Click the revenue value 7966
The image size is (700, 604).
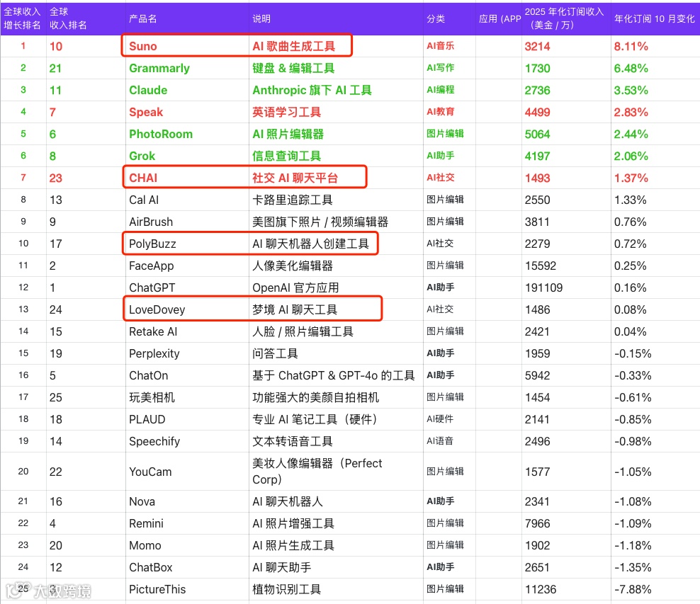(x=538, y=523)
